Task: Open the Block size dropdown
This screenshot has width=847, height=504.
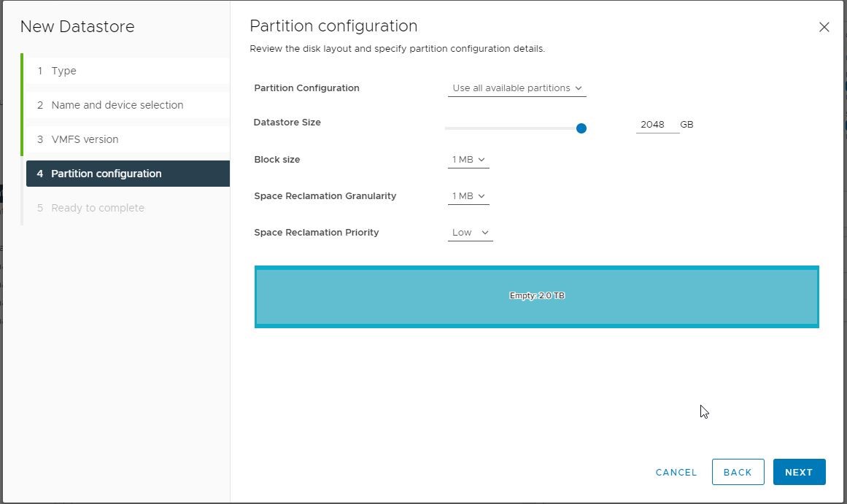Action: (468, 159)
